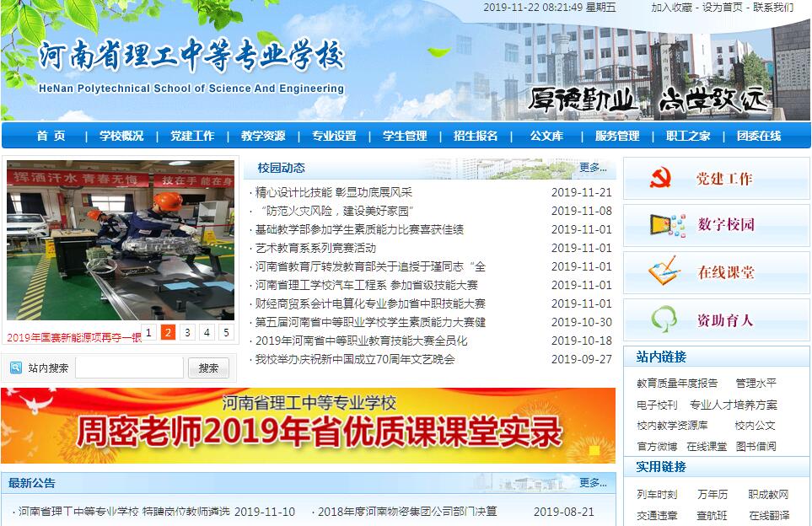Open 更多 in the 校园动态 section

click(593, 168)
